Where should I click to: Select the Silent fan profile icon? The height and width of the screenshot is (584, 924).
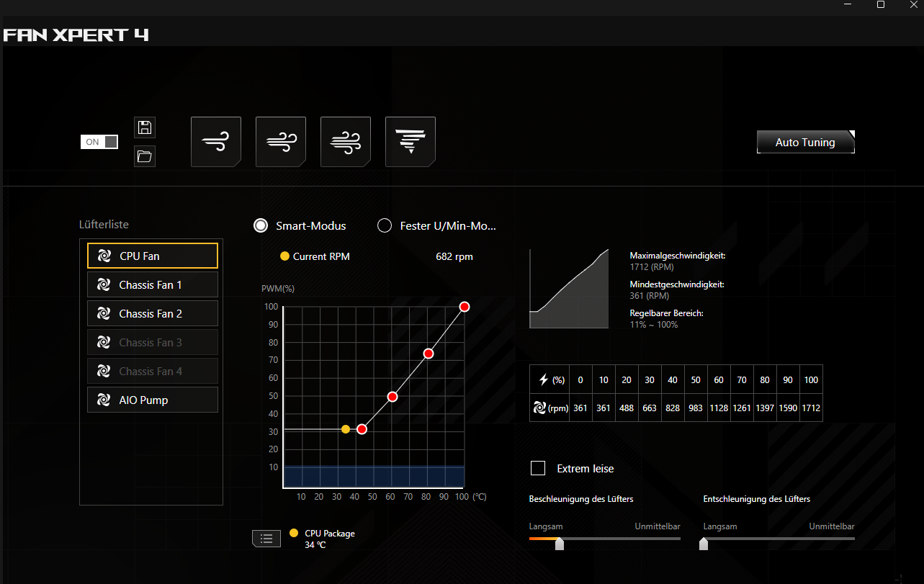point(216,141)
